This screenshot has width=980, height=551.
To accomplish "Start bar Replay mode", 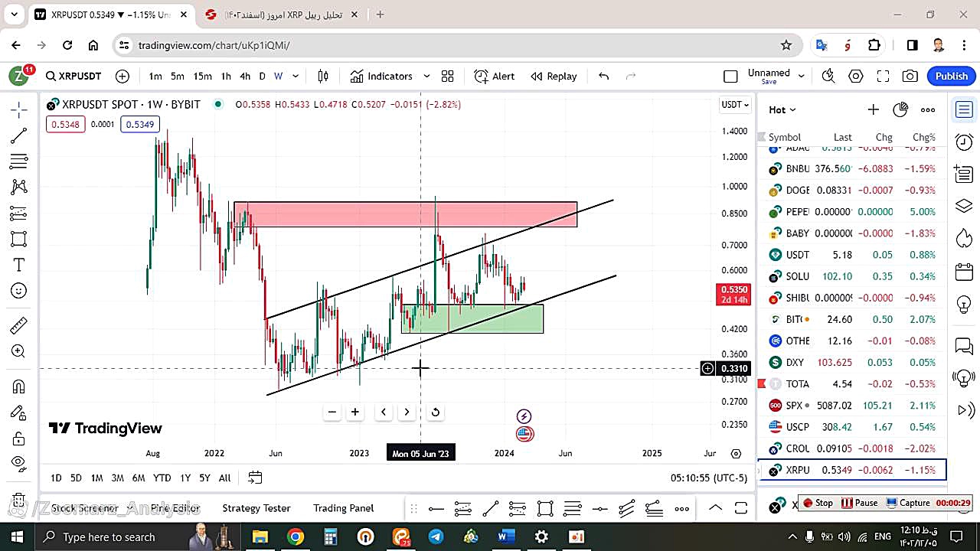I will point(554,76).
